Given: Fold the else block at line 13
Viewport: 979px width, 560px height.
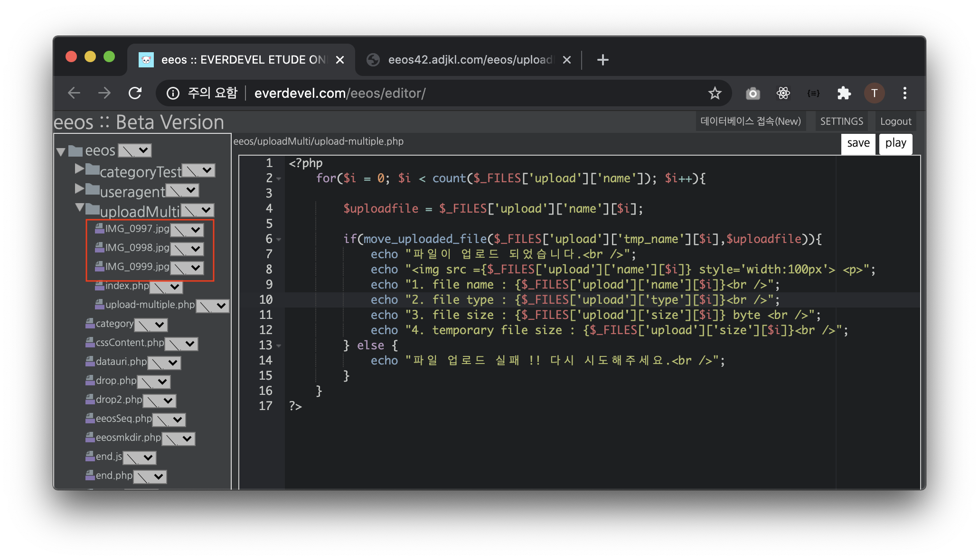Looking at the screenshot, I should pyautogui.click(x=279, y=346).
